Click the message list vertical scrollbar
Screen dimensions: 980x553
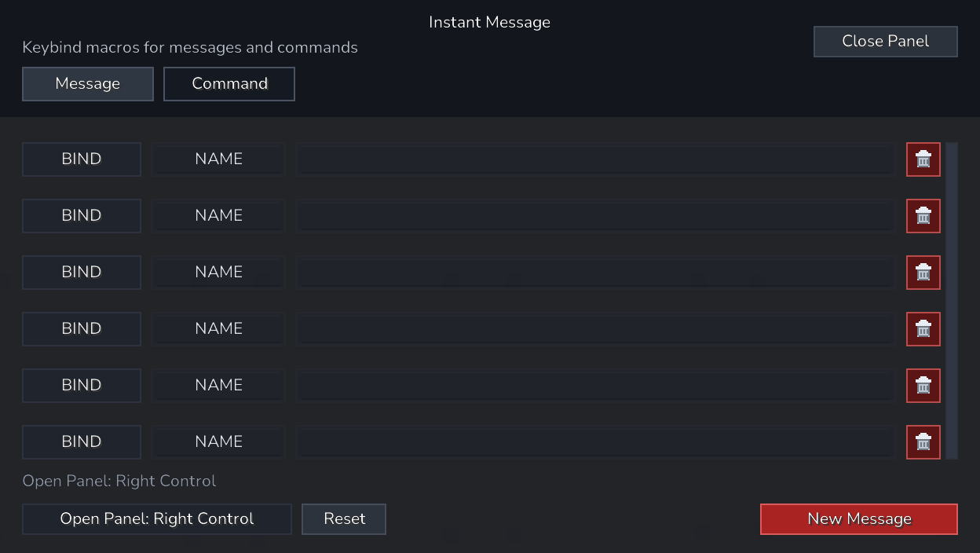[x=952, y=301]
